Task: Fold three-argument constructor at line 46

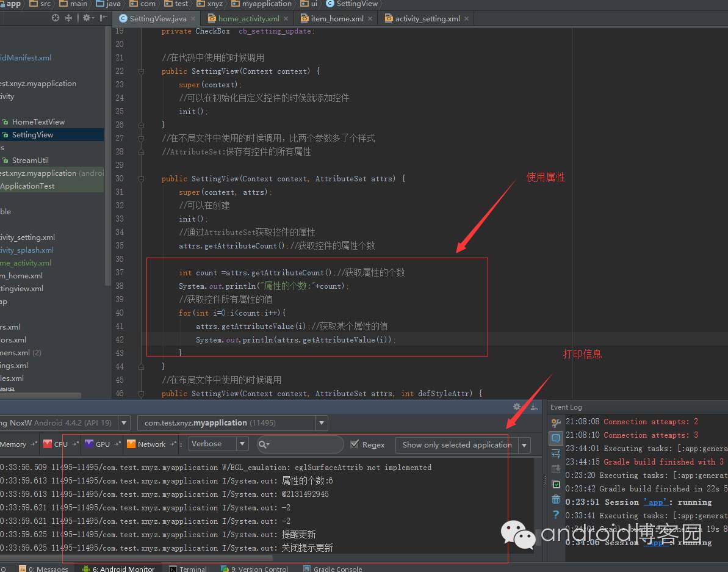Action: point(141,394)
